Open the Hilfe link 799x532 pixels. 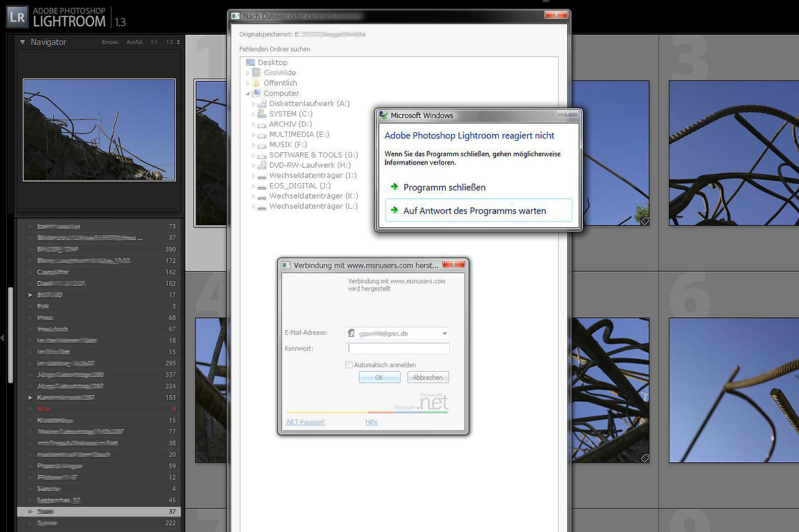(x=371, y=422)
